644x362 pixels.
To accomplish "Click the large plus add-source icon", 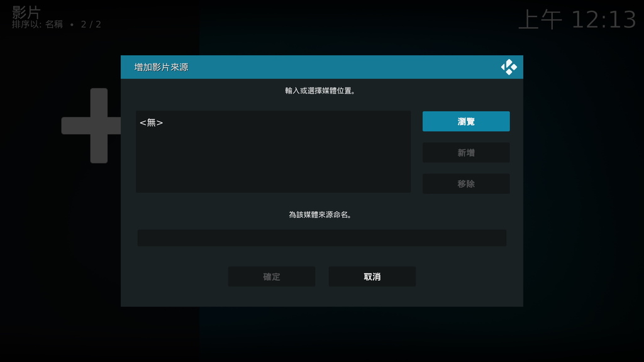I will click(x=91, y=126).
